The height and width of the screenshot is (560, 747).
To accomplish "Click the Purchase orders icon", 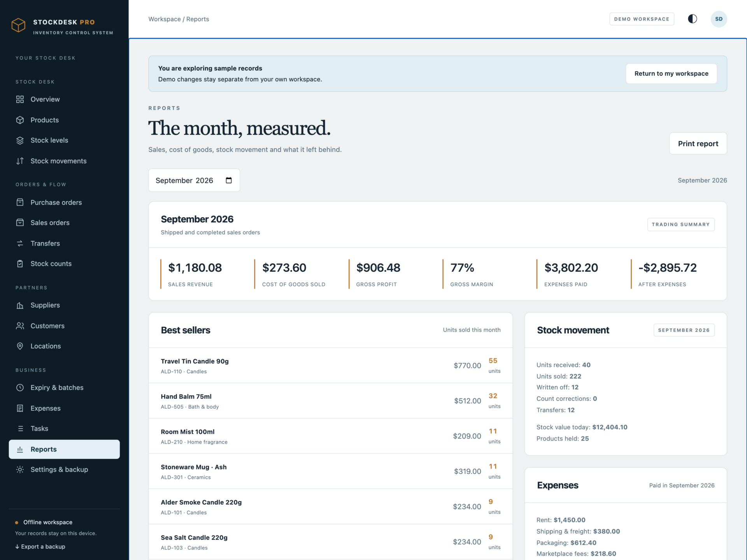I will point(20,202).
